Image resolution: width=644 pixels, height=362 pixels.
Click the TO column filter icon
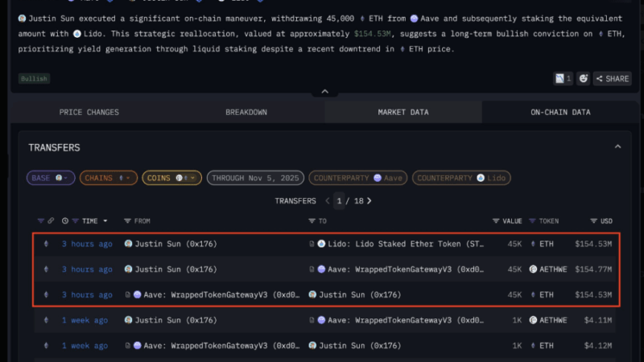click(x=312, y=220)
